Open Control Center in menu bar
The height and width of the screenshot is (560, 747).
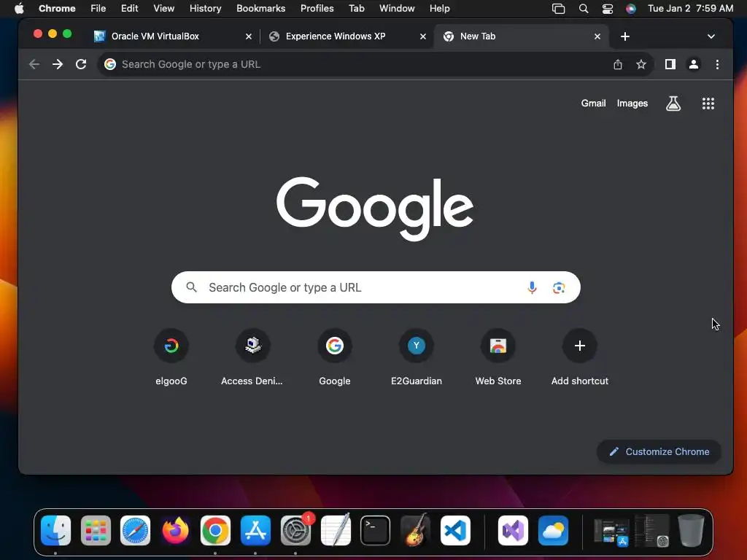[608, 9]
